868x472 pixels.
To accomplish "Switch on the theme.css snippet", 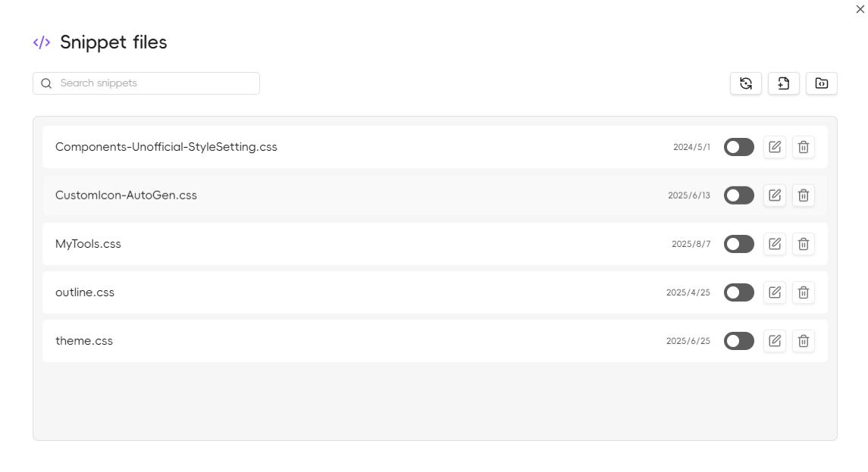I will (x=739, y=341).
